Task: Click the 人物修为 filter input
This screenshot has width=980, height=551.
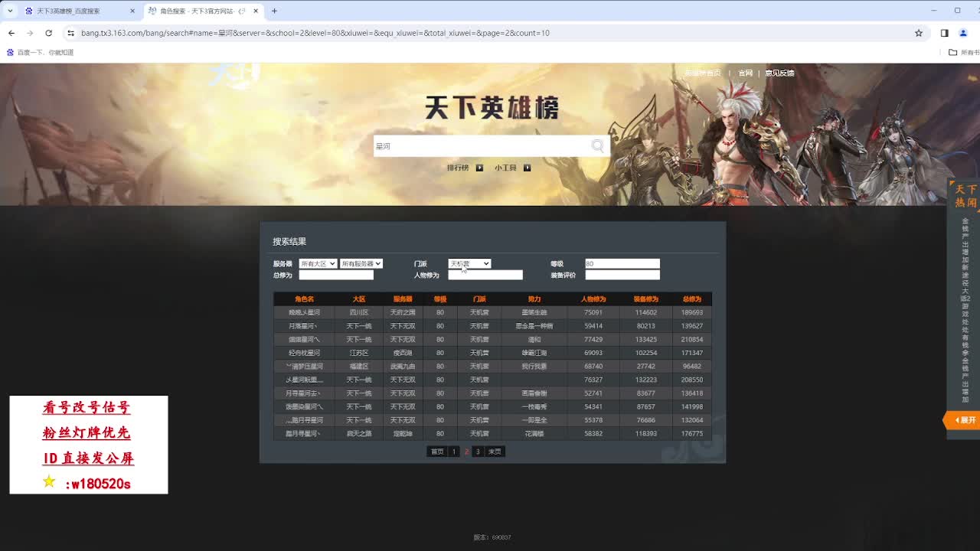Action: (x=485, y=275)
